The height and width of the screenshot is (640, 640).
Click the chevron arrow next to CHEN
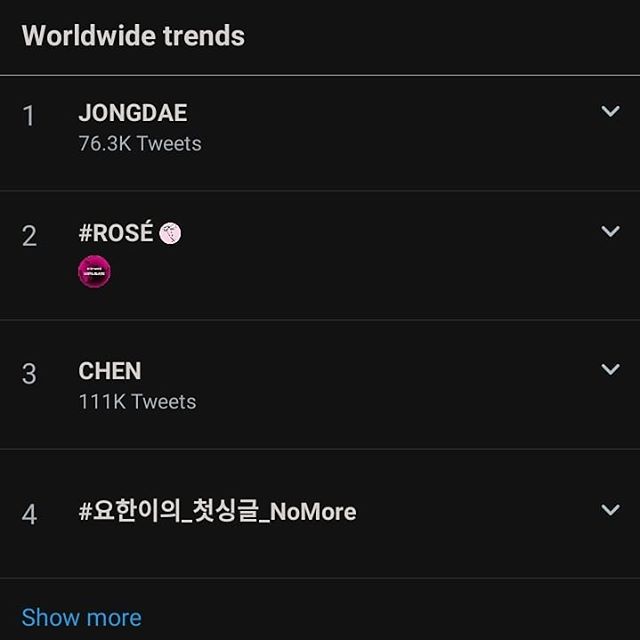610,369
